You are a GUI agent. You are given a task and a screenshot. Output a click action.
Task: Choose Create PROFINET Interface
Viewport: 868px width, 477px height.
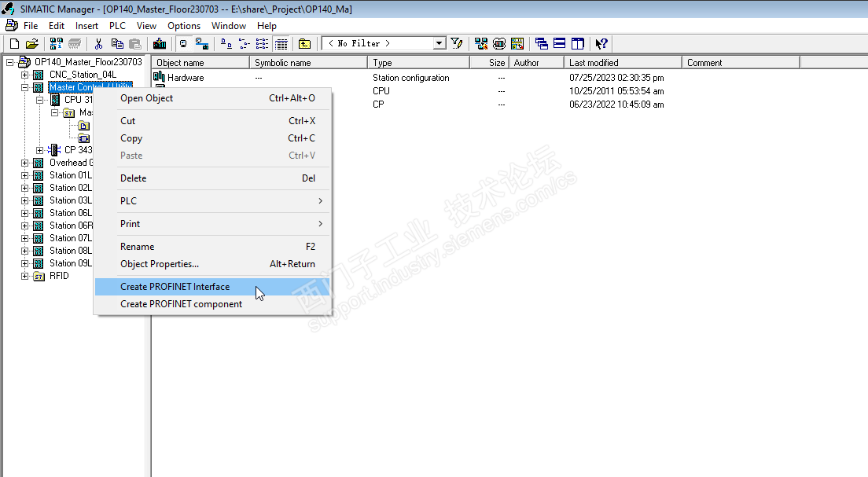coord(212,287)
